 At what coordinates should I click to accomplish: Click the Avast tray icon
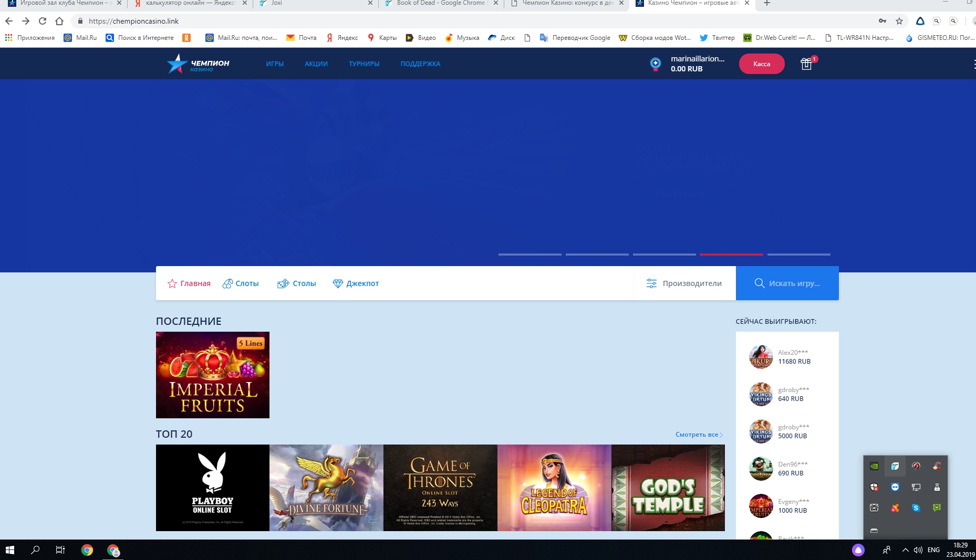click(x=895, y=508)
